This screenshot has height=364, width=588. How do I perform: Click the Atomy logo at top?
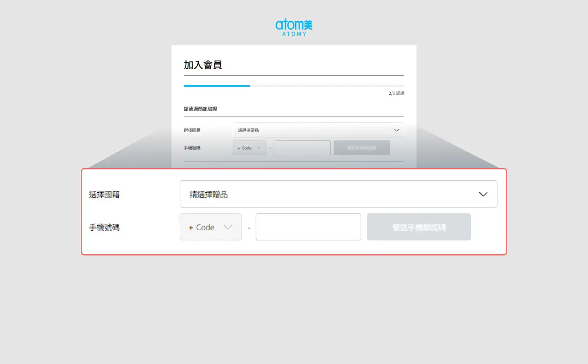click(294, 27)
